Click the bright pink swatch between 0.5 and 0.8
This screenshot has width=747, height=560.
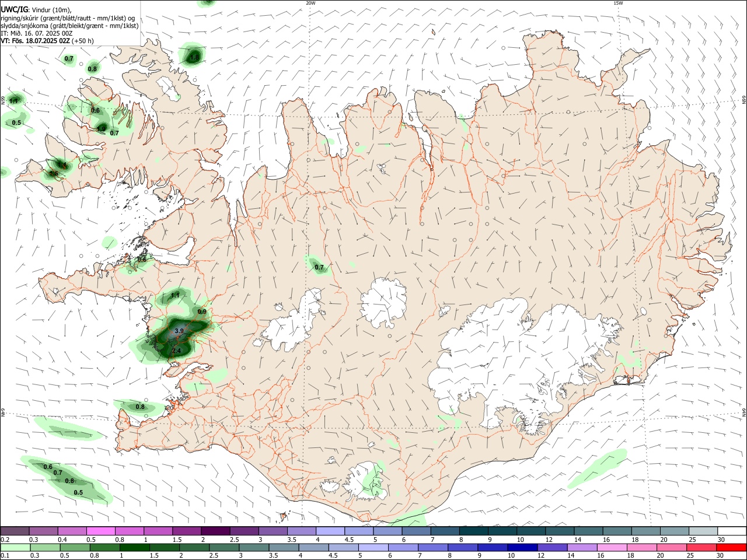pos(101,531)
